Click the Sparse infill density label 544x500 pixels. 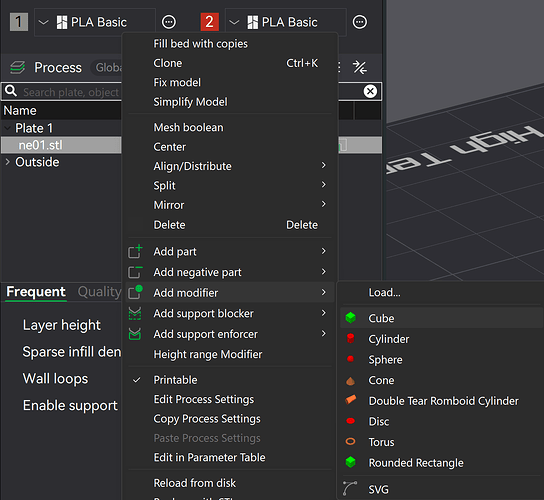point(72,352)
